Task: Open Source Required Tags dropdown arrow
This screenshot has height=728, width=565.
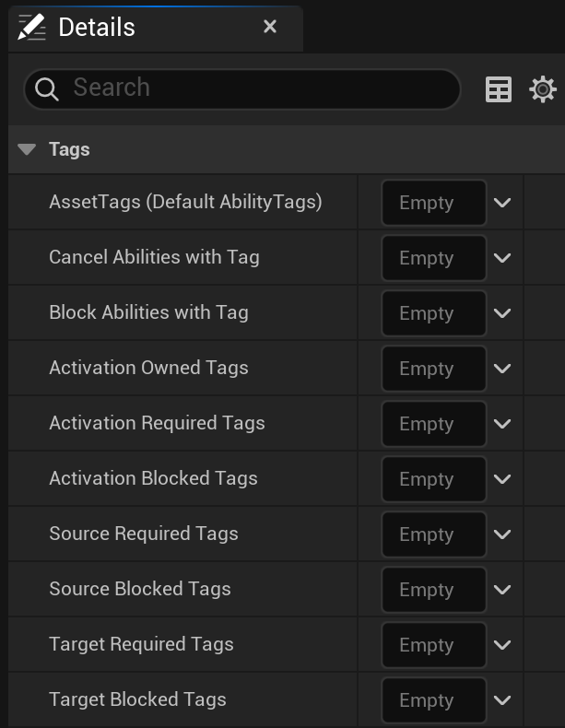Action: 502,534
